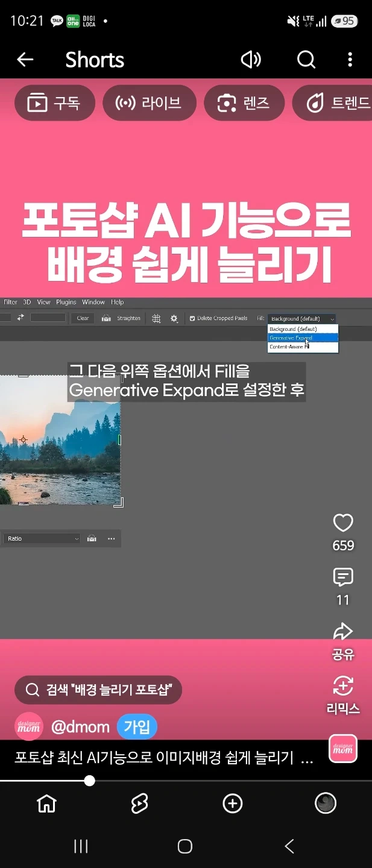Click the crop height input field
This screenshot has height=868, width=372.
coord(48,318)
